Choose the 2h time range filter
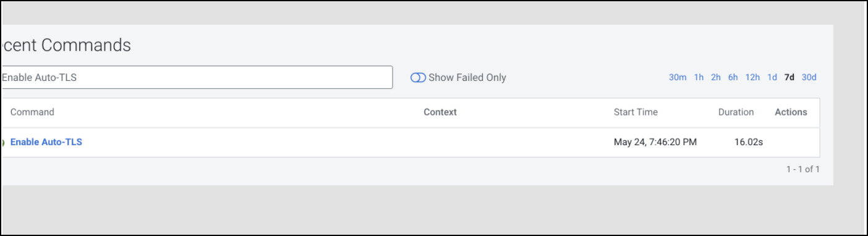This screenshot has height=236, width=868. [716, 77]
